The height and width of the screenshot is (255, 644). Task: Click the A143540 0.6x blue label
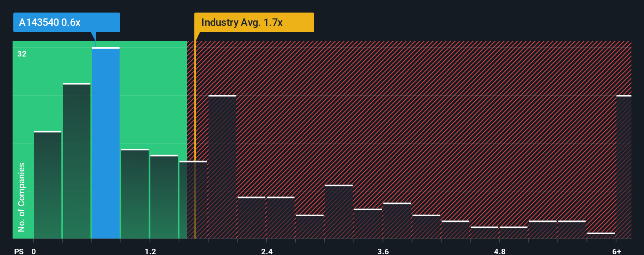point(67,22)
